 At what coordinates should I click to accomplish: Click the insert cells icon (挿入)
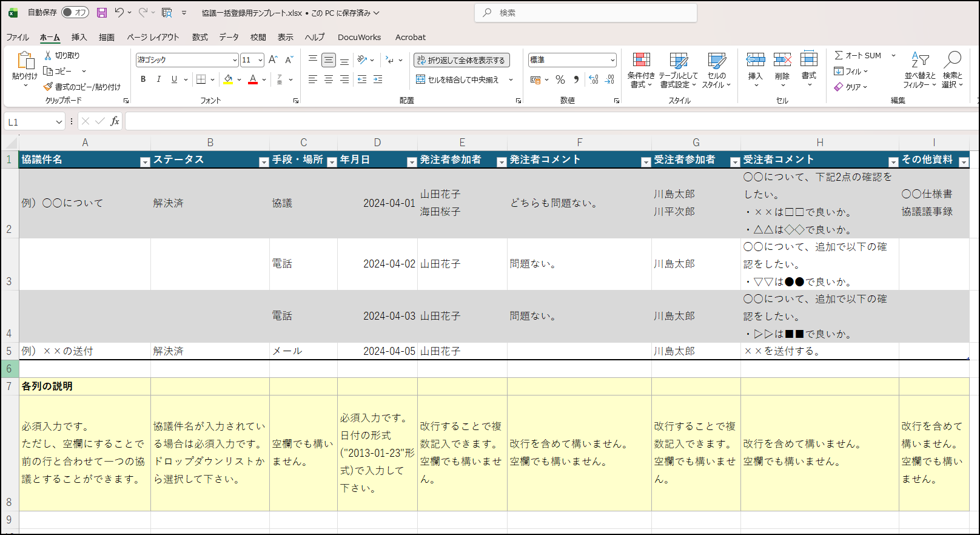coord(756,59)
